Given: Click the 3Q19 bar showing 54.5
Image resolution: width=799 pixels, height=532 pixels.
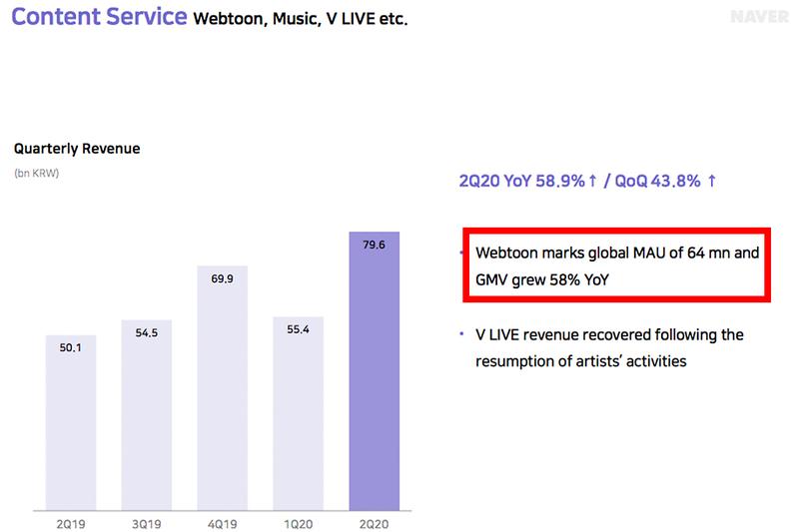Looking at the screenshot, I should pos(146,415).
